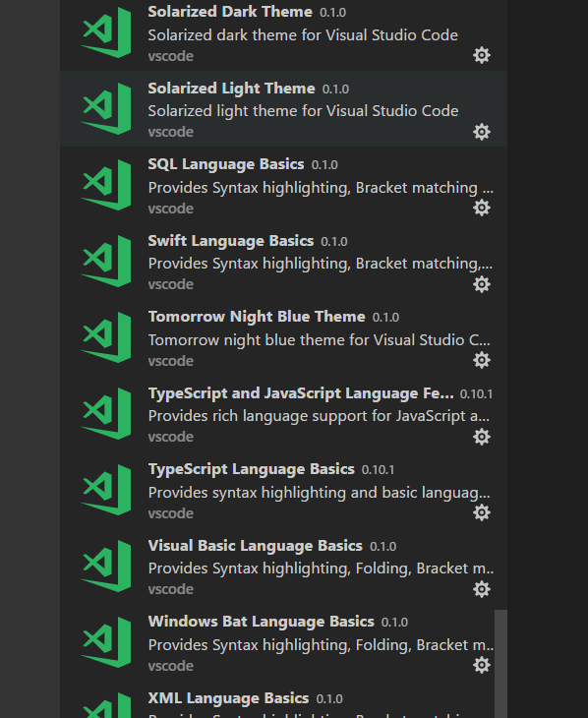Click the extensions list scrollbar thumb

coord(501,664)
